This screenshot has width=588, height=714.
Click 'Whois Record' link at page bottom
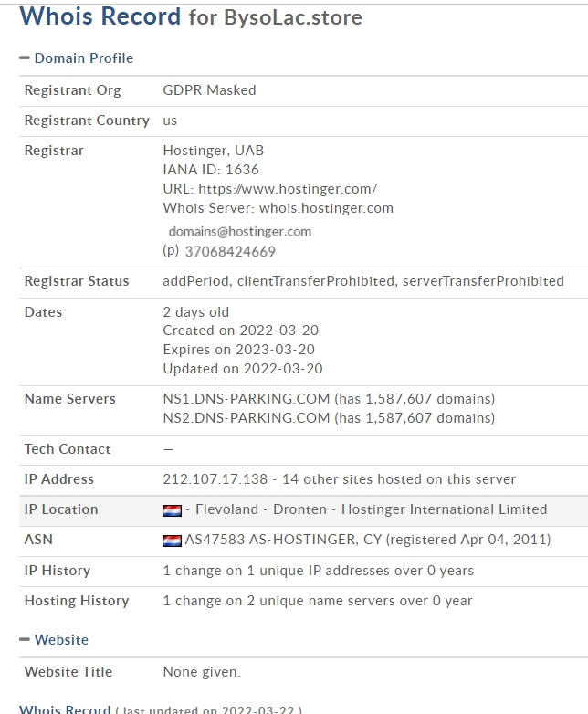tap(65, 709)
